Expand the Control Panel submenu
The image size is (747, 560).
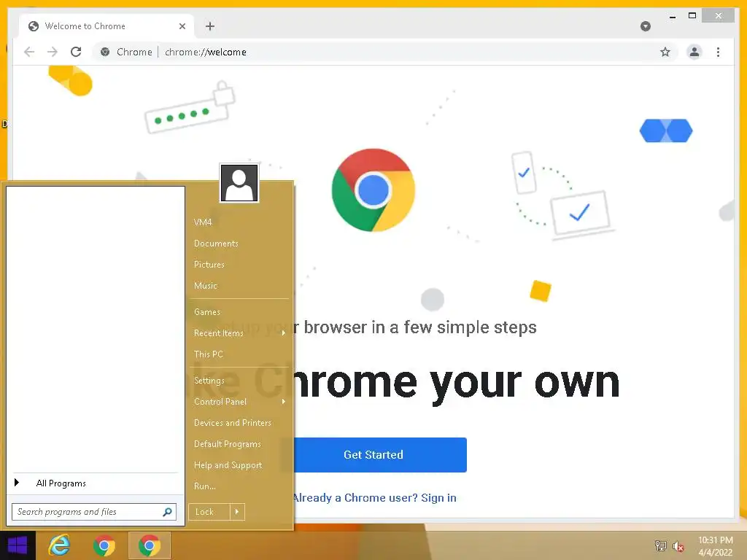284,402
